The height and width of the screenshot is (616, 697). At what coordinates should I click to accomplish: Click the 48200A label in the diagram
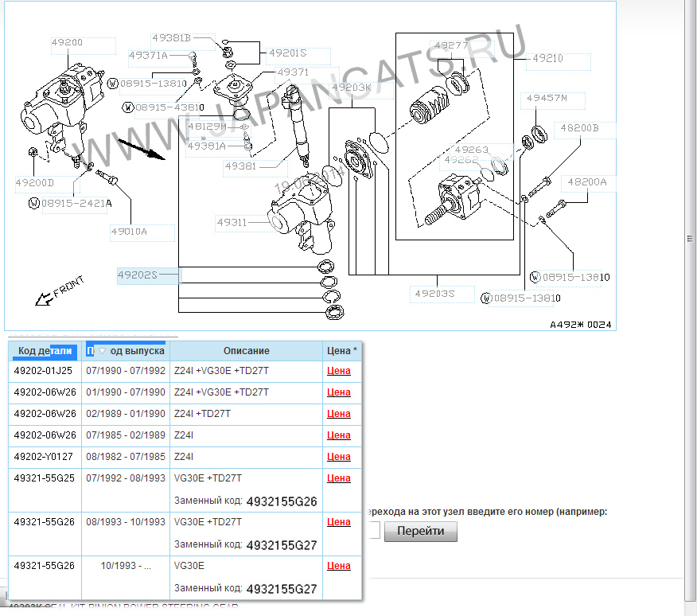pyautogui.click(x=587, y=182)
